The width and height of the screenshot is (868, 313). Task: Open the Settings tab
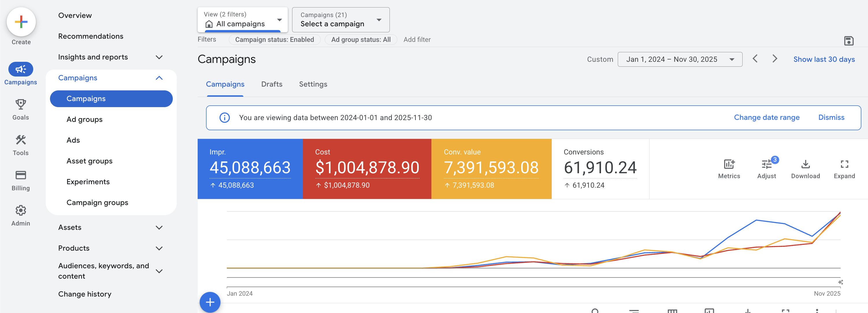[313, 84]
